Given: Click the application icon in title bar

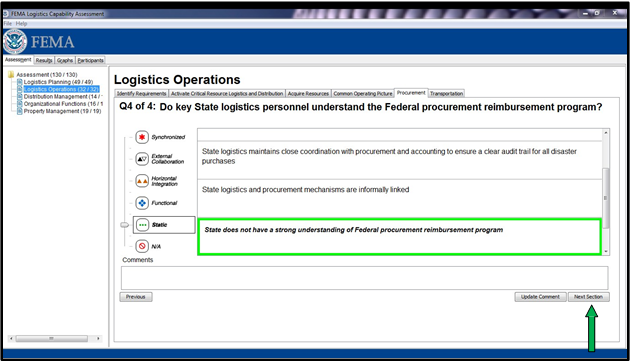Looking at the screenshot, I should pos(6,14).
